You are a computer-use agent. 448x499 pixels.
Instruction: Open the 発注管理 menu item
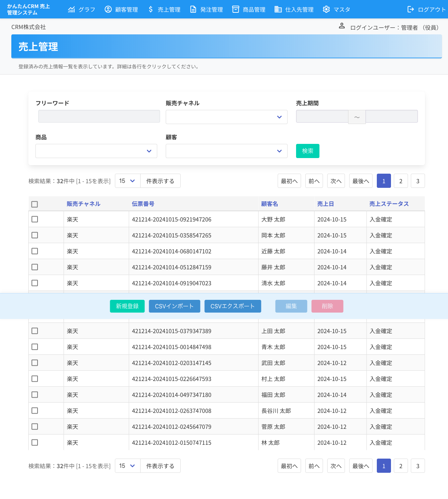tap(211, 9)
